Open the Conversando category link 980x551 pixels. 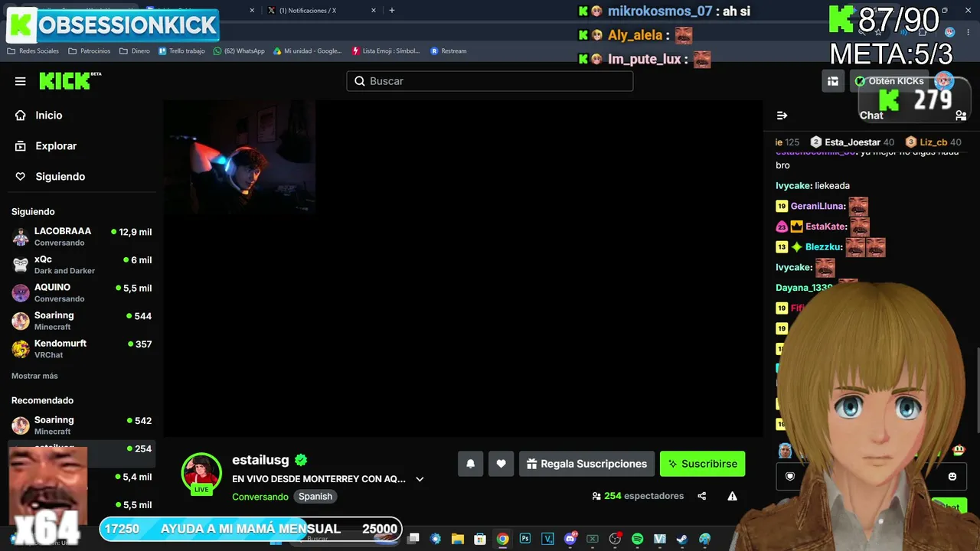260,497
